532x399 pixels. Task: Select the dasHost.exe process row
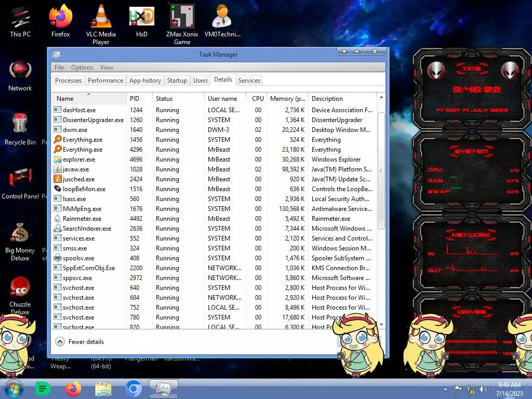coord(214,110)
